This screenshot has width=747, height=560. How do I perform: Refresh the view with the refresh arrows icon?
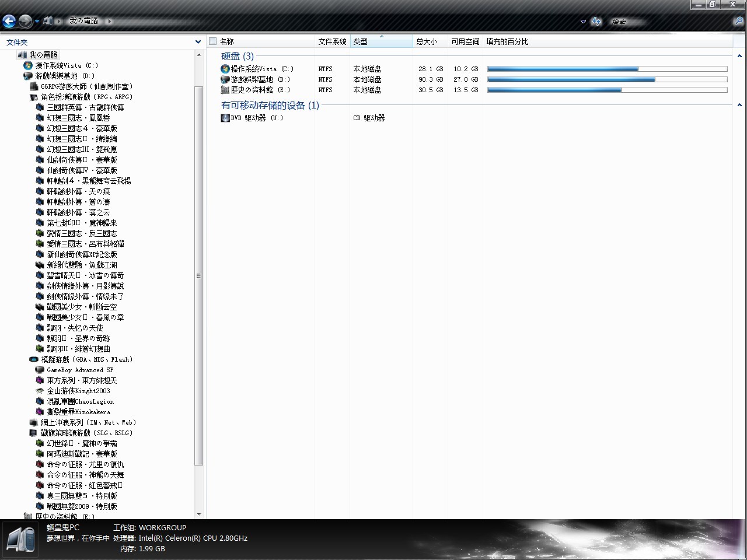coord(596,22)
